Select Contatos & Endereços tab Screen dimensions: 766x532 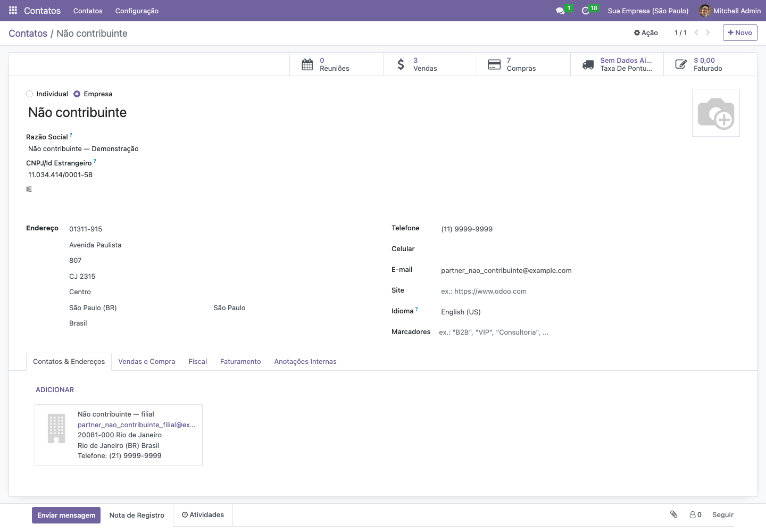click(69, 362)
